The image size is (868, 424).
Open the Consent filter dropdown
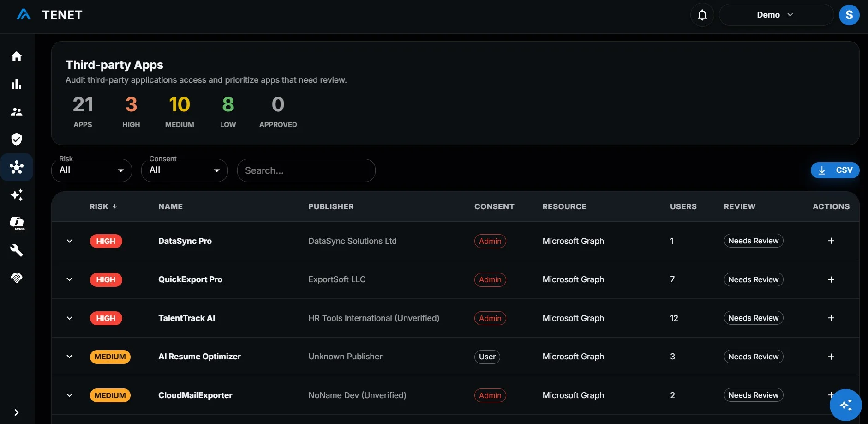(185, 170)
